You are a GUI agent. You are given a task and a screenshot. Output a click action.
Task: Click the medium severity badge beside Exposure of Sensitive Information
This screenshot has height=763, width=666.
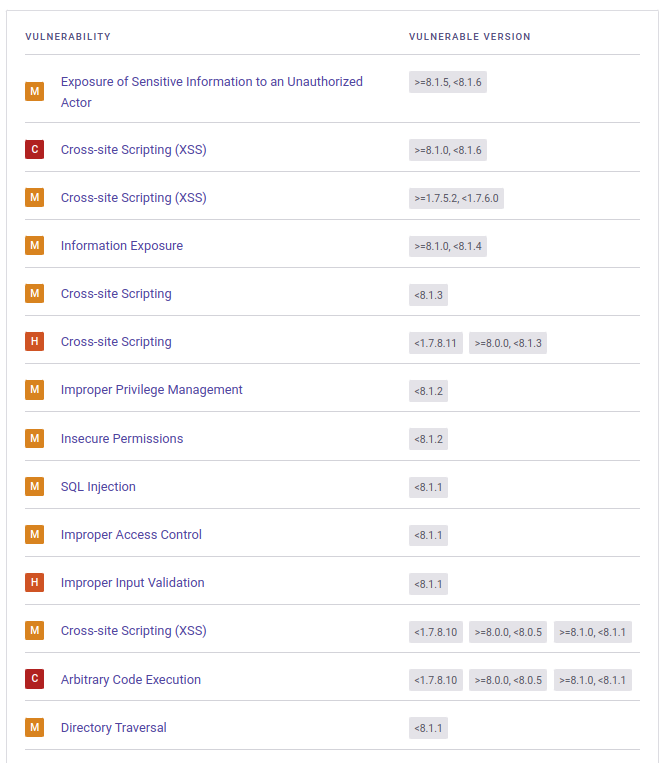[x=35, y=91]
